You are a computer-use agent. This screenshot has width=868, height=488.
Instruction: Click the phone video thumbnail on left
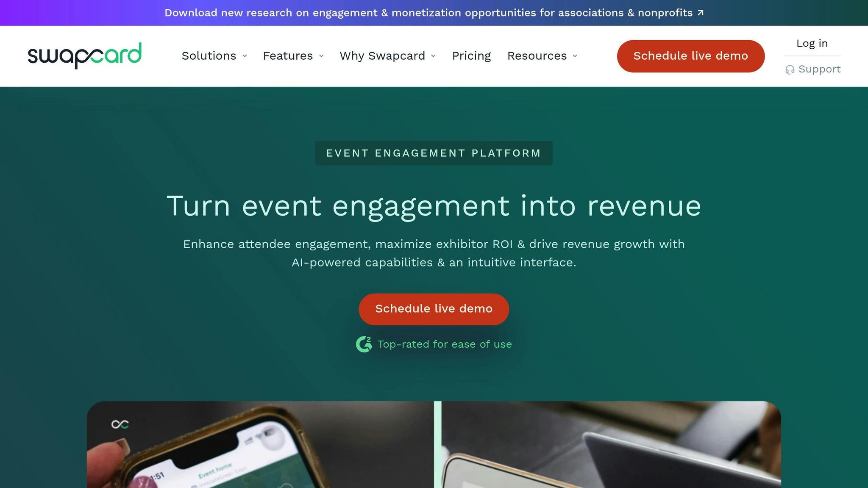coord(260,444)
